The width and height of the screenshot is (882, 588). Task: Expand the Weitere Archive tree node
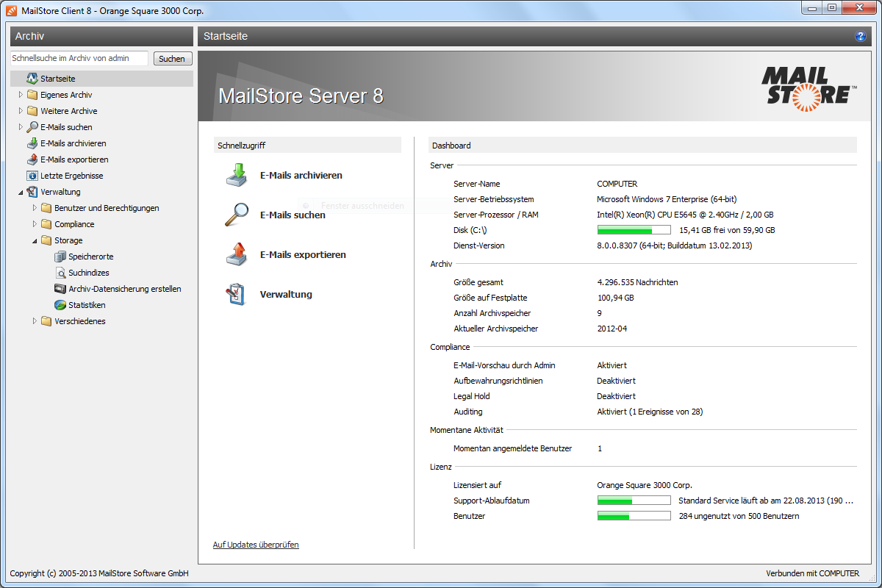coord(21,111)
